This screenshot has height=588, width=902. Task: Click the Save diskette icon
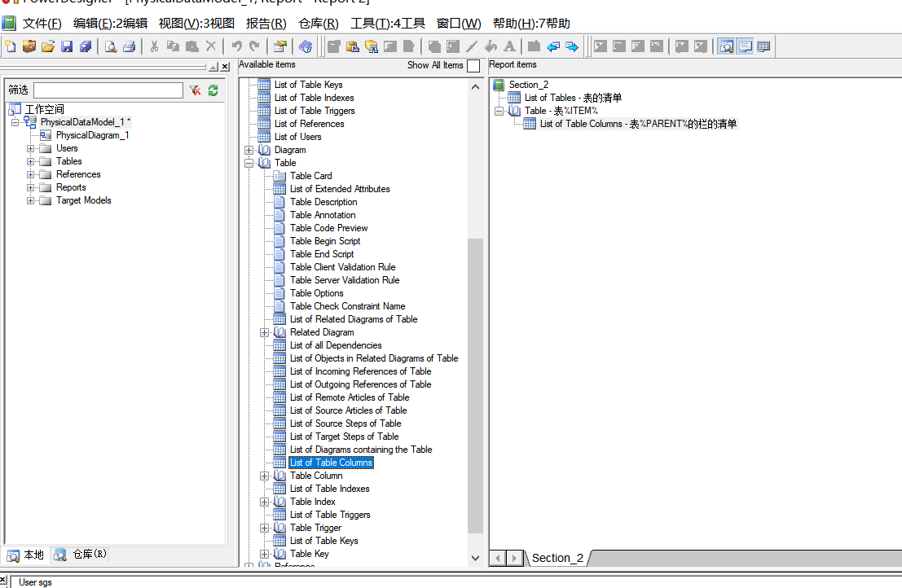(68, 46)
